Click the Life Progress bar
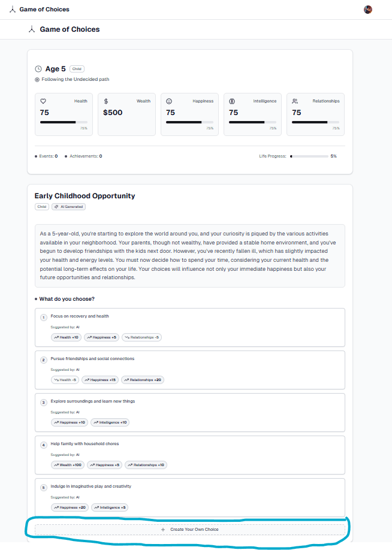Screen dimensions: 392x550 tap(308, 156)
